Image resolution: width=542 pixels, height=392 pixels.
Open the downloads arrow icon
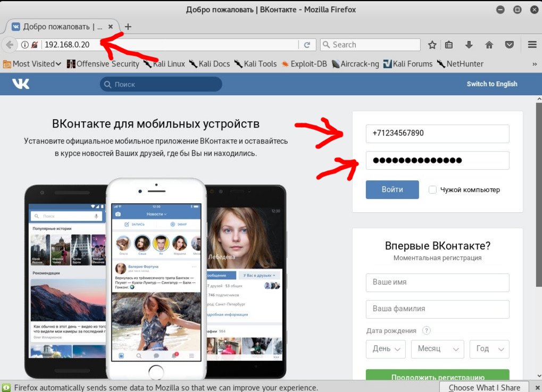tap(469, 45)
